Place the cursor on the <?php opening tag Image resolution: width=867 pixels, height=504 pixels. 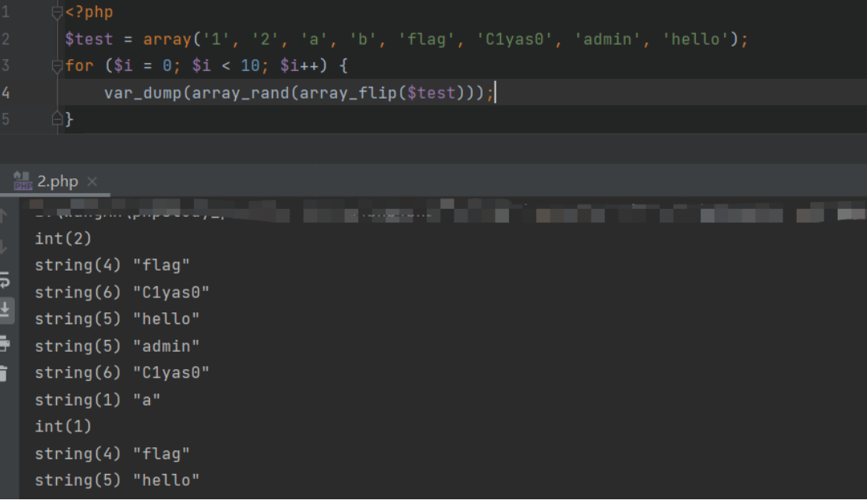point(89,12)
